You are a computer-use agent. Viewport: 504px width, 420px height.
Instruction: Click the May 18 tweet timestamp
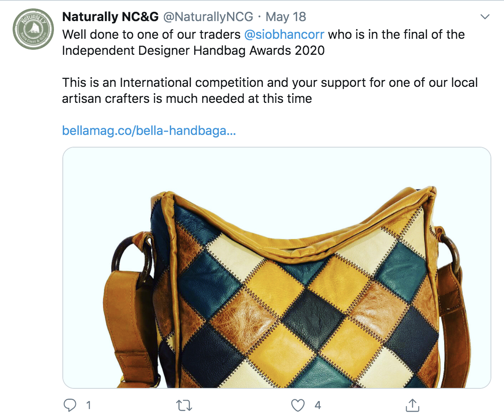(286, 17)
